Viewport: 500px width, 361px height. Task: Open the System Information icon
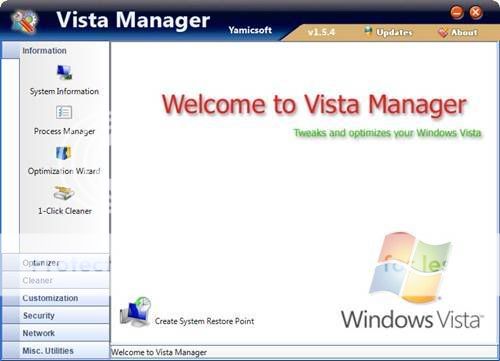64,72
